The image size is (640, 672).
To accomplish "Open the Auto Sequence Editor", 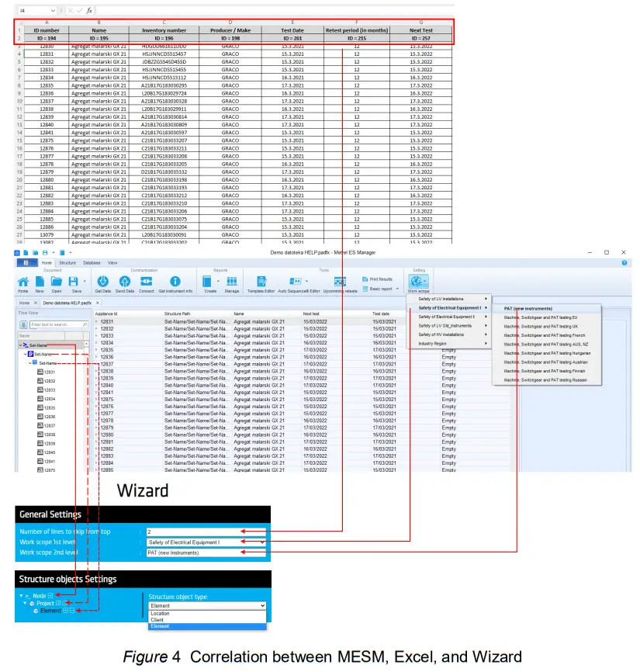I will (295, 281).
